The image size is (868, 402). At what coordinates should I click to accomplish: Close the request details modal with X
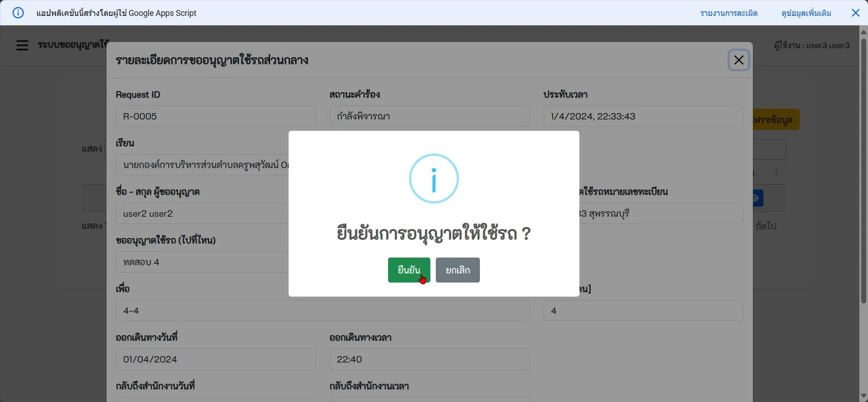tap(739, 60)
